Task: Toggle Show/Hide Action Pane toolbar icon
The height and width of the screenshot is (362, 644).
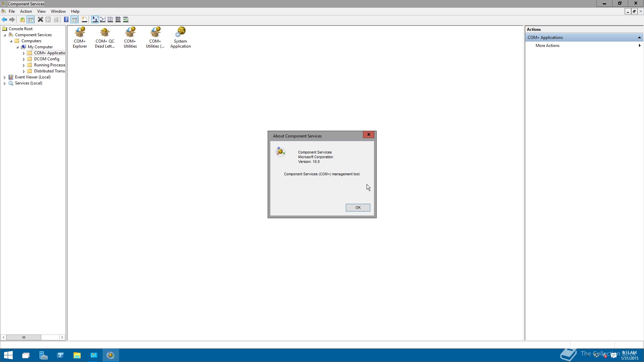Action: tap(74, 19)
